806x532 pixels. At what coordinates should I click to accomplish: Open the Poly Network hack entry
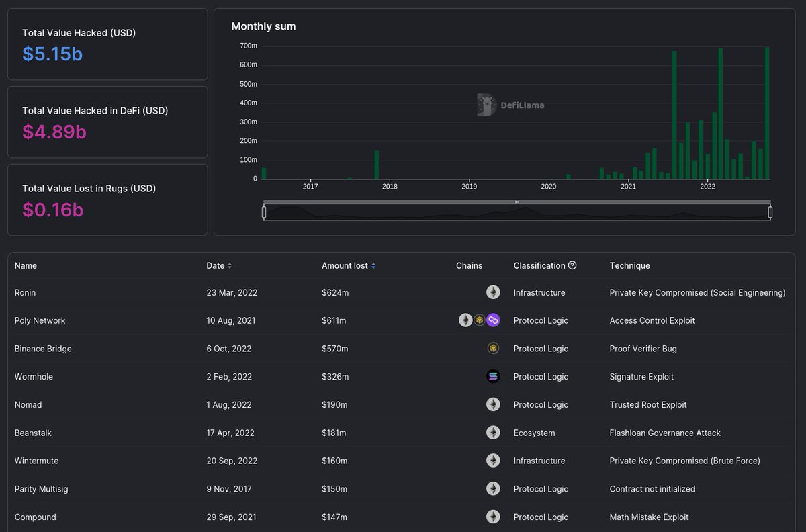click(x=40, y=321)
